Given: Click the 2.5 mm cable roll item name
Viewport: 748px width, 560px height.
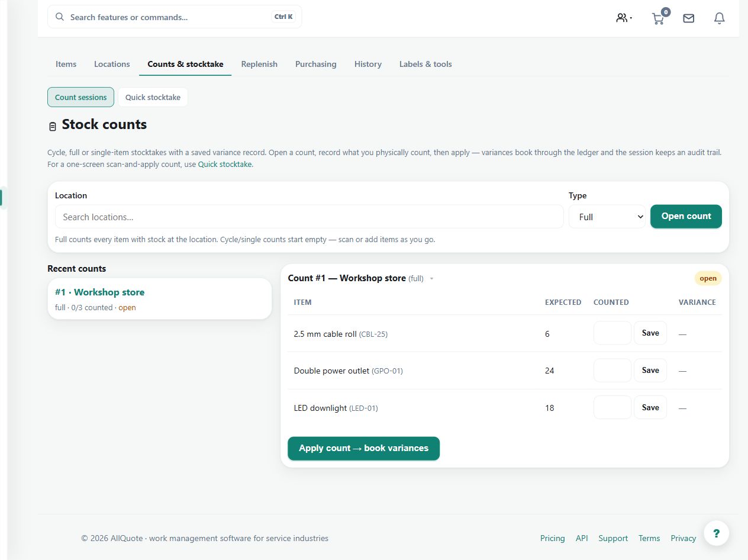Looking at the screenshot, I should click(x=325, y=334).
